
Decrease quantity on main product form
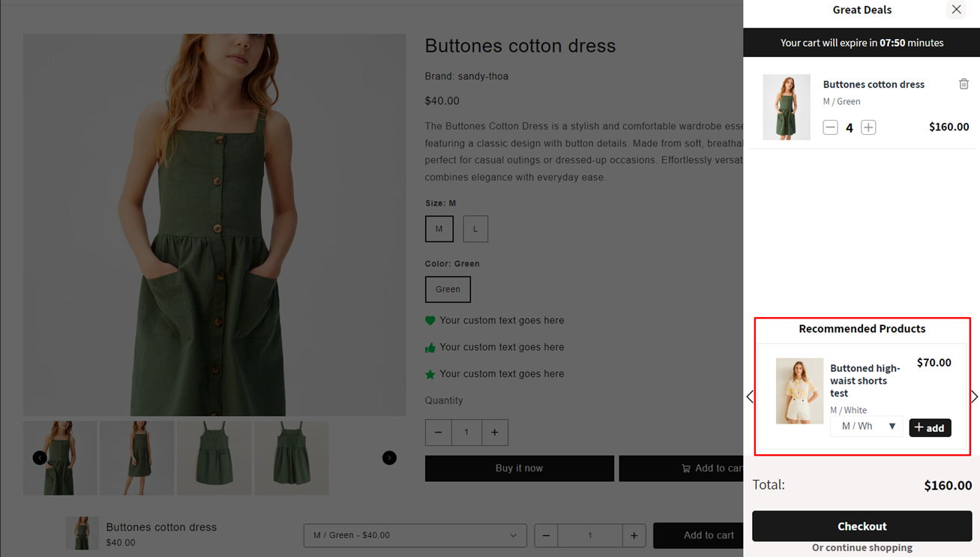[439, 432]
